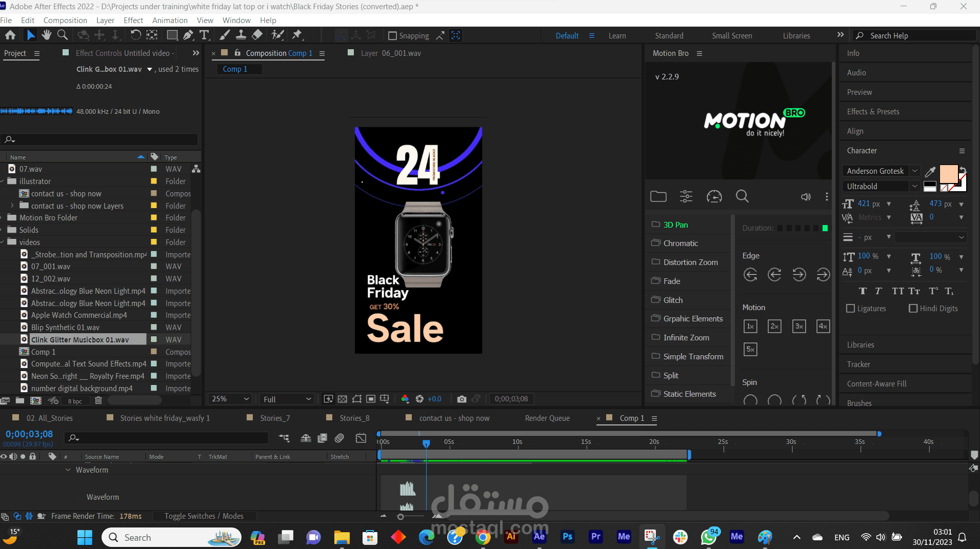Toggle Faux Bold text style

(863, 291)
